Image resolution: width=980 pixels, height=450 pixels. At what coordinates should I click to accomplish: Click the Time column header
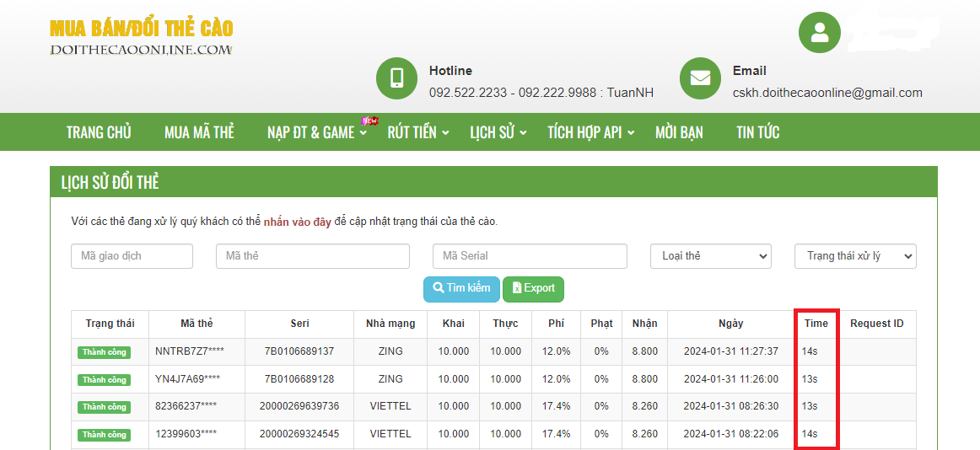[x=816, y=324]
